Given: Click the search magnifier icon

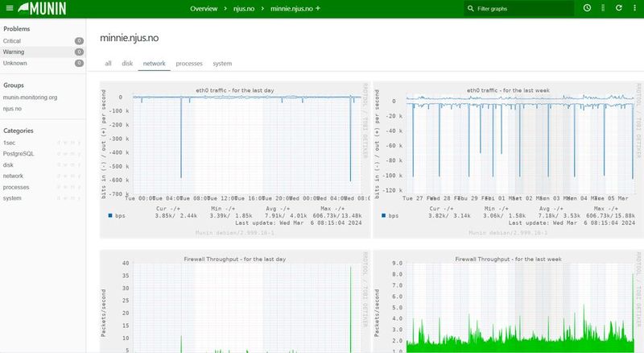Looking at the screenshot, I should click(x=470, y=8).
